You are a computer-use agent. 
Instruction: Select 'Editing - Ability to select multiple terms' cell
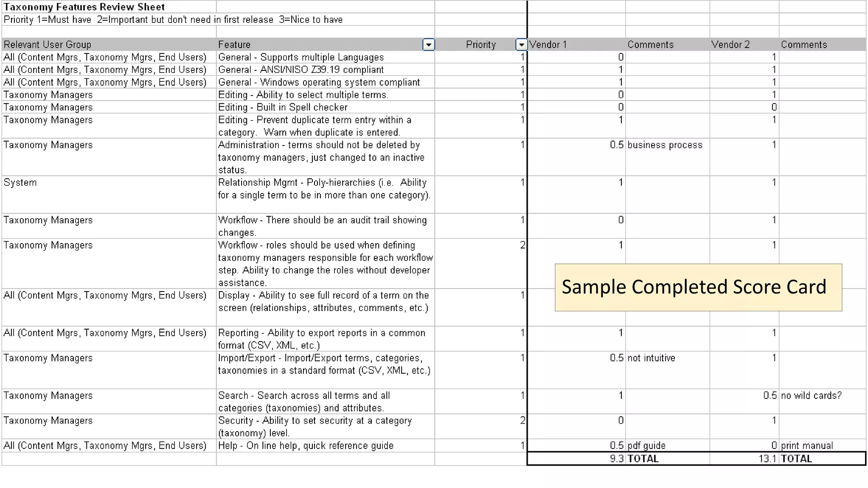click(325, 94)
